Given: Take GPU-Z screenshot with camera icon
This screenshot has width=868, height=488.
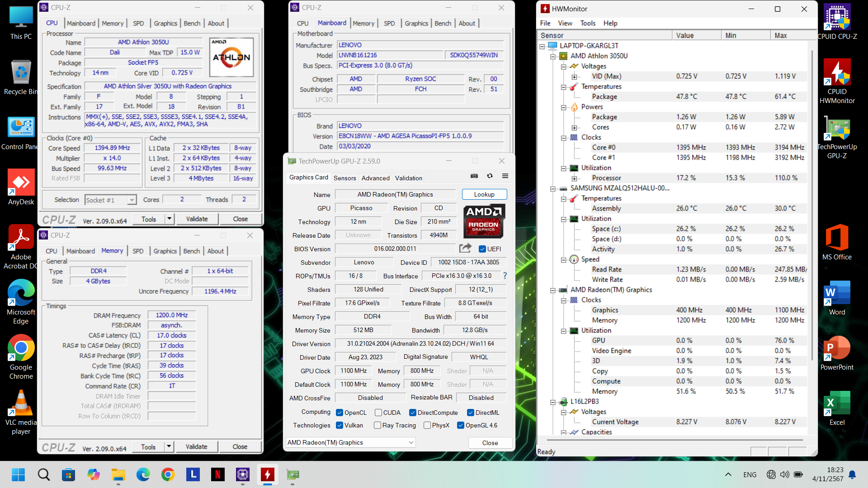Looking at the screenshot, I should pos(474,176).
